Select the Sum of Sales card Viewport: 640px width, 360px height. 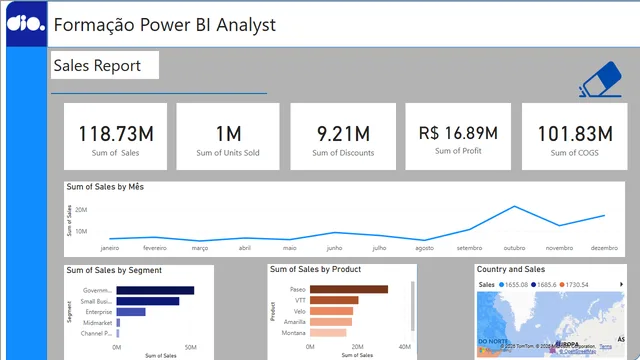pyautogui.click(x=116, y=136)
